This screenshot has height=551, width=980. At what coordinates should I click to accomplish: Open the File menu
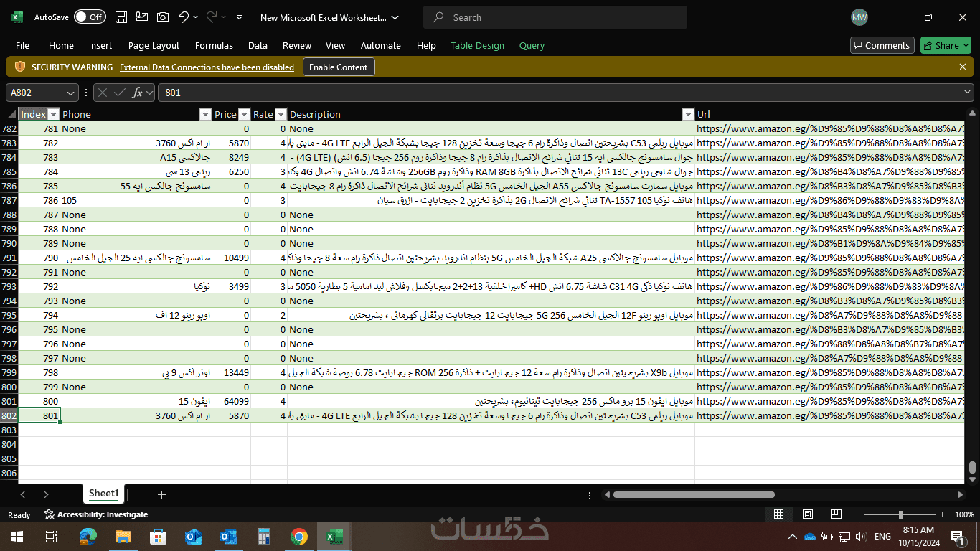[22, 45]
